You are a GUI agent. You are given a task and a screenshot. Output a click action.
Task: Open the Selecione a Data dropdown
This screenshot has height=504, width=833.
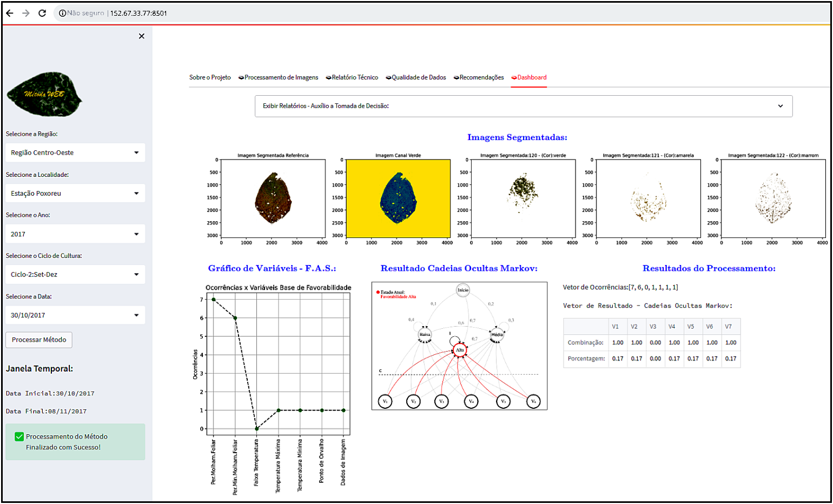click(75, 315)
